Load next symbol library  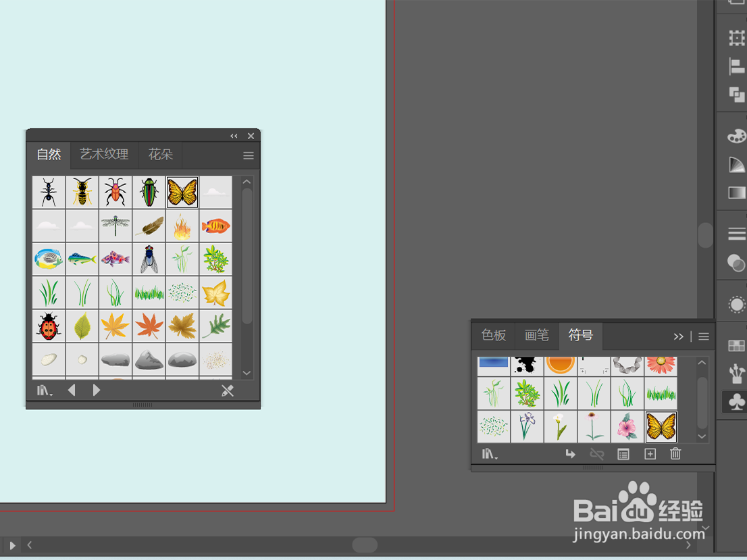pos(96,390)
